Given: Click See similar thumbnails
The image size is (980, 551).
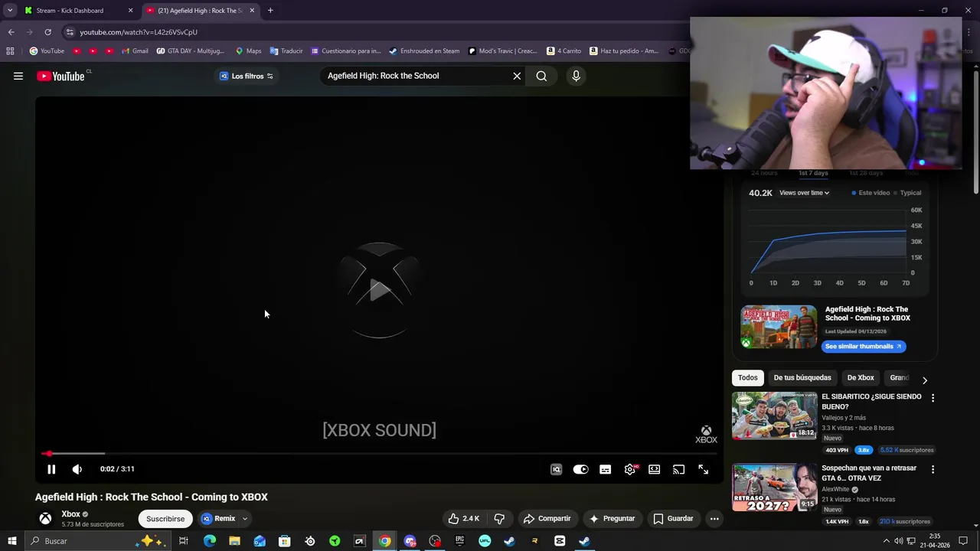Looking at the screenshot, I should (x=864, y=347).
